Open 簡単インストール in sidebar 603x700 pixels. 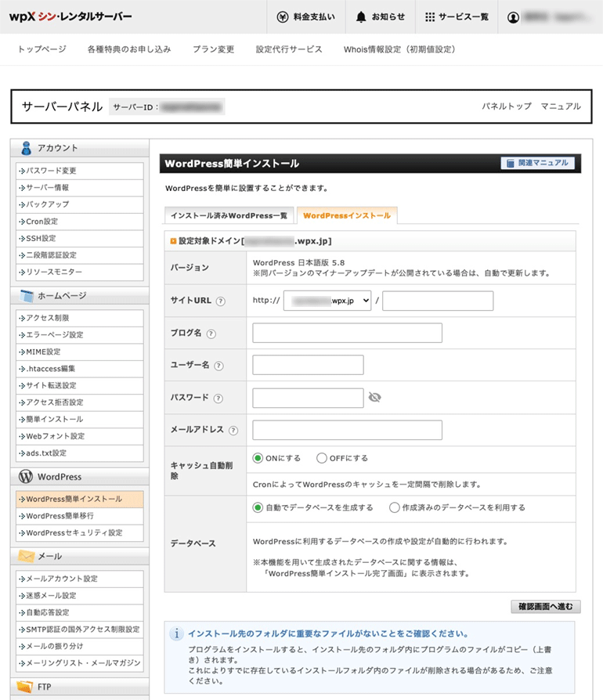(80, 419)
